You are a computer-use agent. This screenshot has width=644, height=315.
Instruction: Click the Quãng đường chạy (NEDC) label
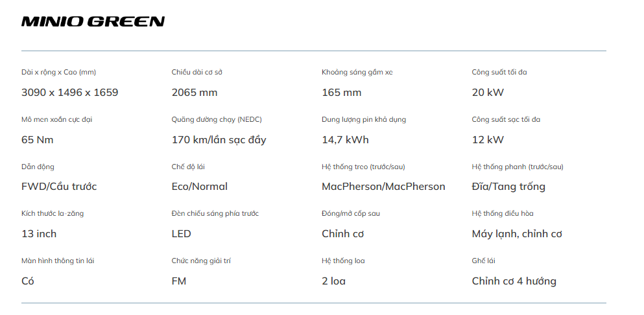(x=217, y=120)
